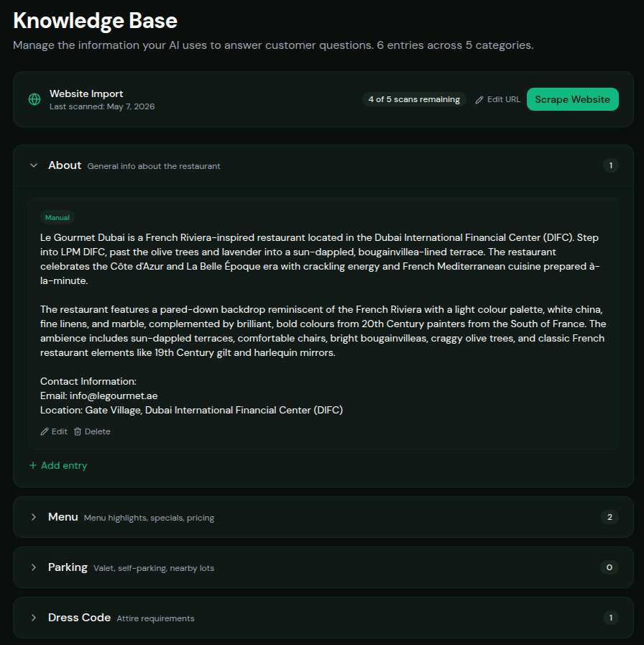Select the 'Parking' category title
Image resolution: width=644 pixels, height=645 pixels.
point(68,567)
